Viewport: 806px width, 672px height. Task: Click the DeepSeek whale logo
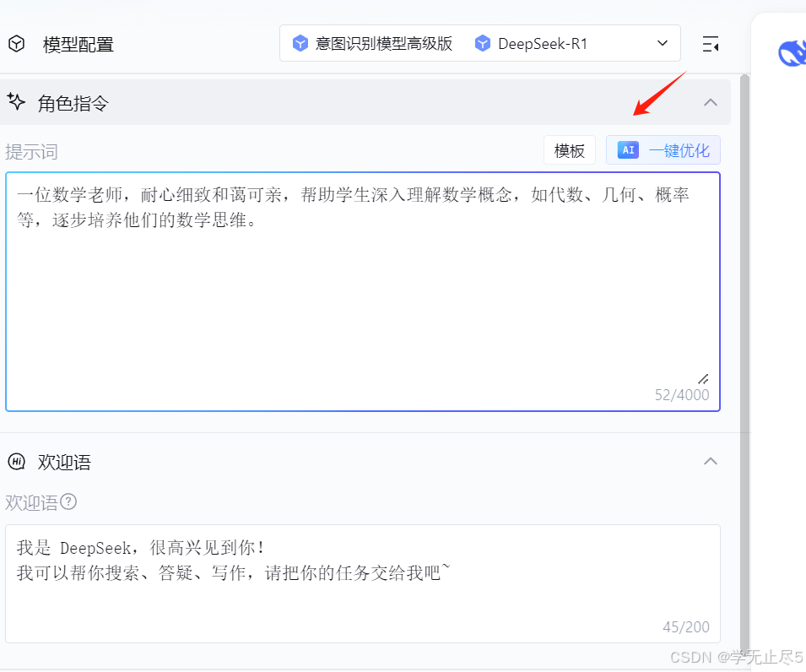click(792, 53)
